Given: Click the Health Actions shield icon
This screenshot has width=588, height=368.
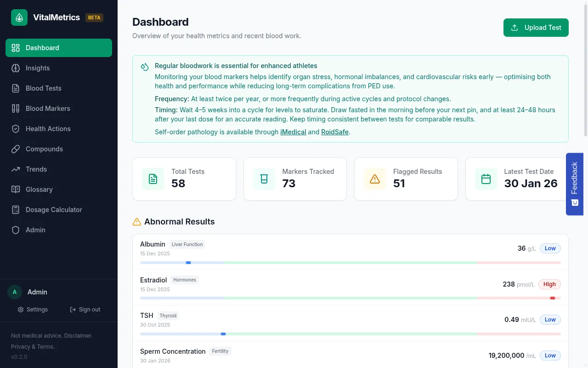Looking at the screenshot, I should coord(16,129).
